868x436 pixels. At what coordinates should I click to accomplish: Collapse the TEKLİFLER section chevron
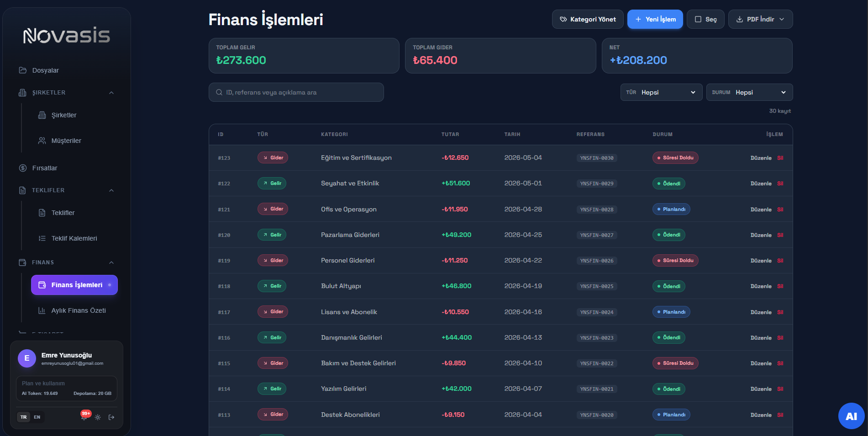(111, 190)
